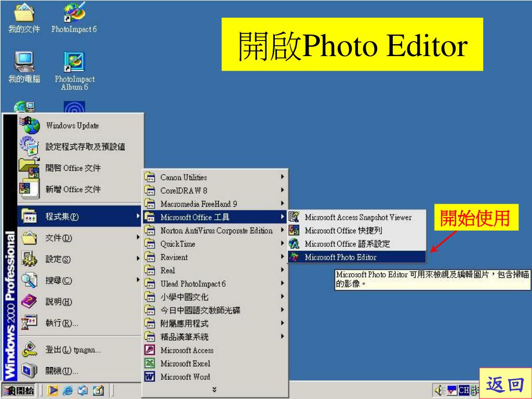
Task: Expand Ravisent submenu arrow
Action: click(282, 257)
